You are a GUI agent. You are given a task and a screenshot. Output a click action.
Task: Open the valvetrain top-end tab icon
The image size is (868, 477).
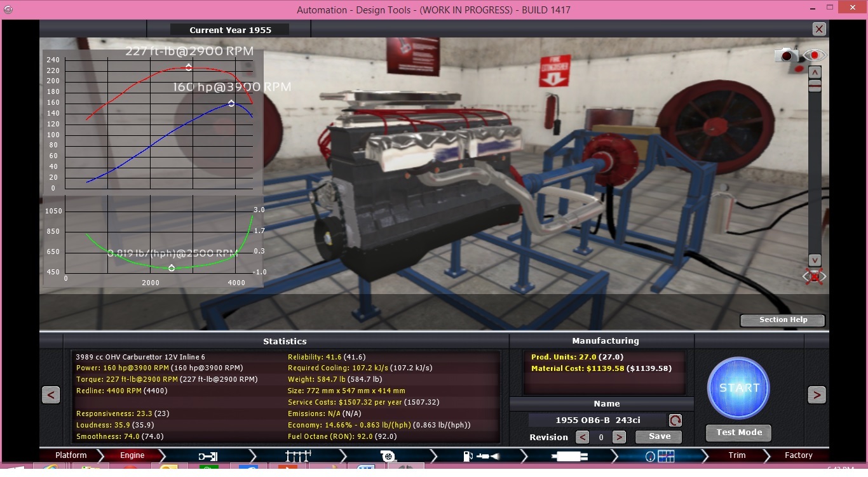(x=297, y=455)
